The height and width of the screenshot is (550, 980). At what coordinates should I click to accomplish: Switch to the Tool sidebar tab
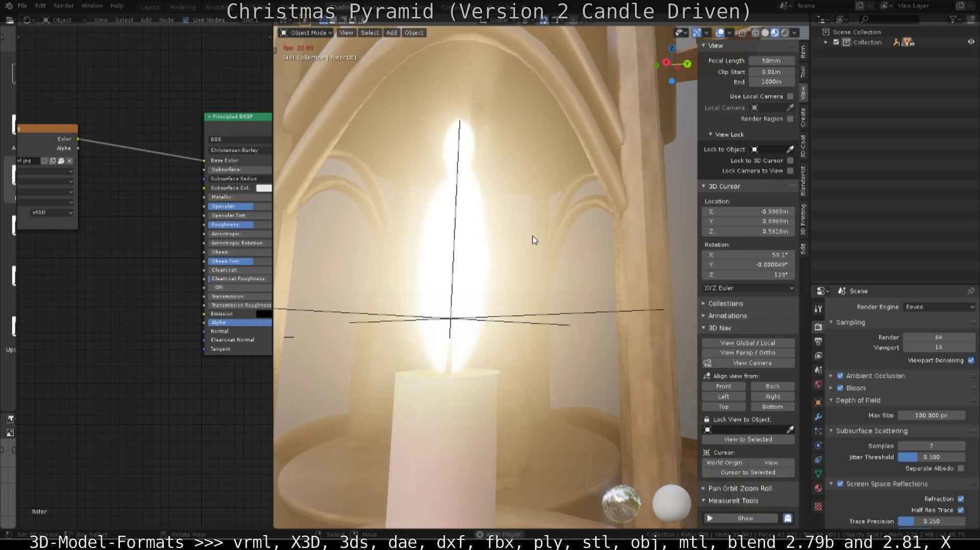(803, 72)
